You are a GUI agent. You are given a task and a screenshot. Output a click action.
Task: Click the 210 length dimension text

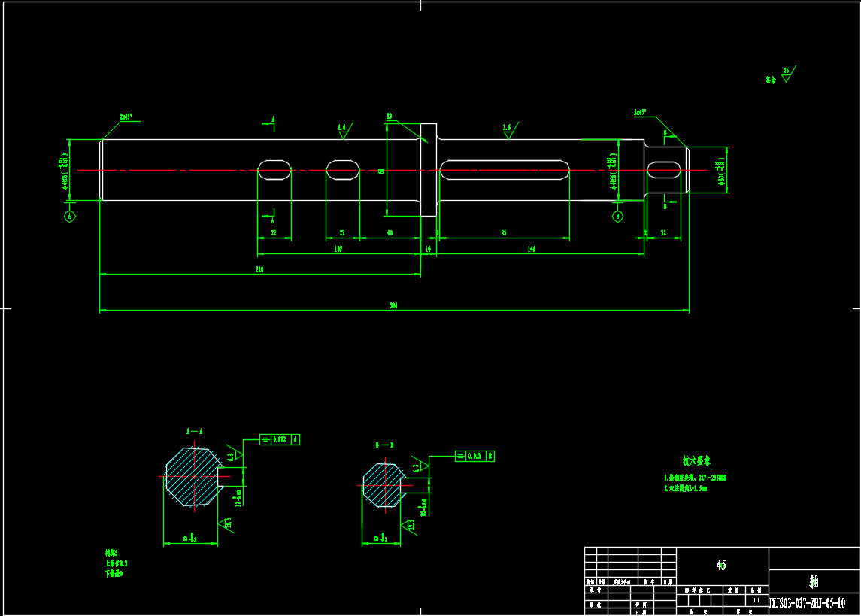point(259,269)
